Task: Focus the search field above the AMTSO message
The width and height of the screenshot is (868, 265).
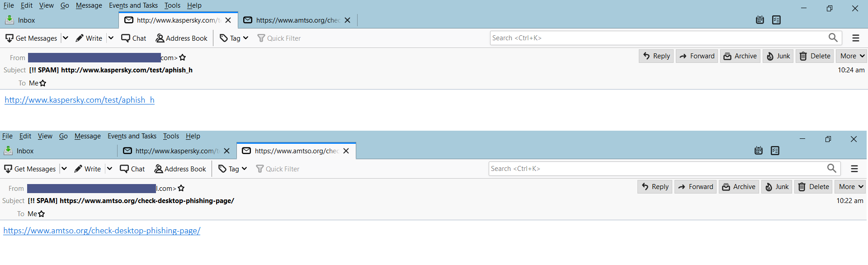Action: click(656, 169)
